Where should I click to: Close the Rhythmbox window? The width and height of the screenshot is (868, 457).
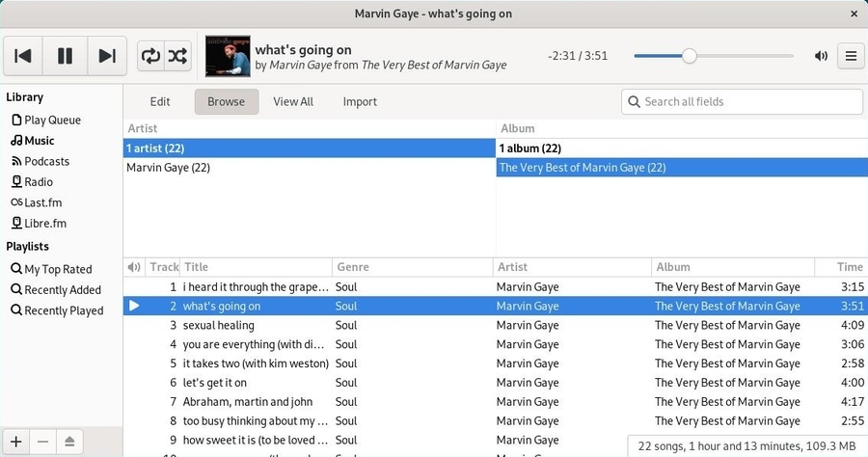[x=854, y=13]
